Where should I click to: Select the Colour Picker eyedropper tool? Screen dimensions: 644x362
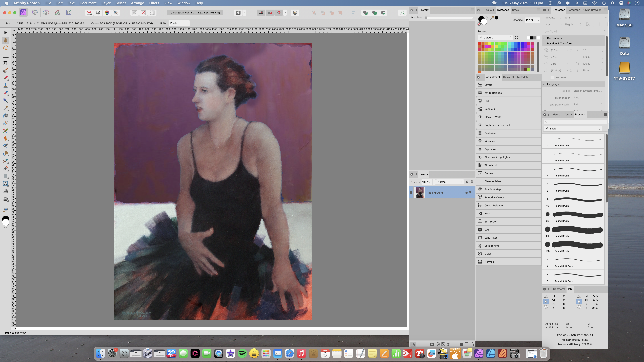tap(6, 108)
